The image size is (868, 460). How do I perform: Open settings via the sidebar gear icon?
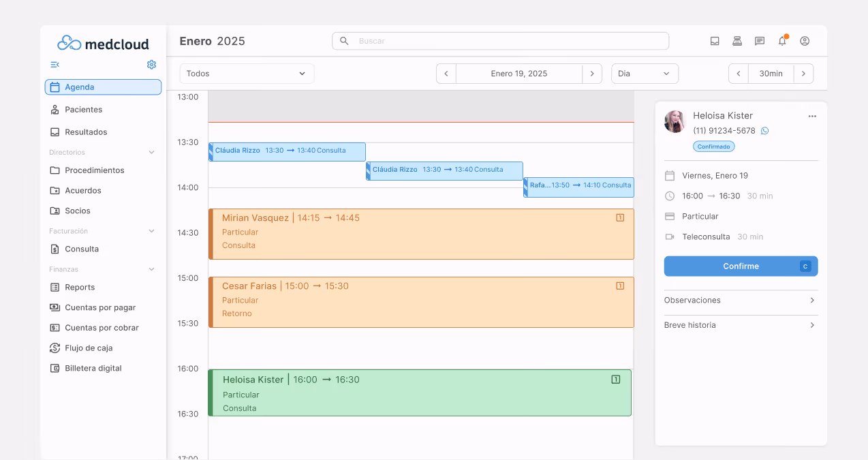click(x=151, y=64)
